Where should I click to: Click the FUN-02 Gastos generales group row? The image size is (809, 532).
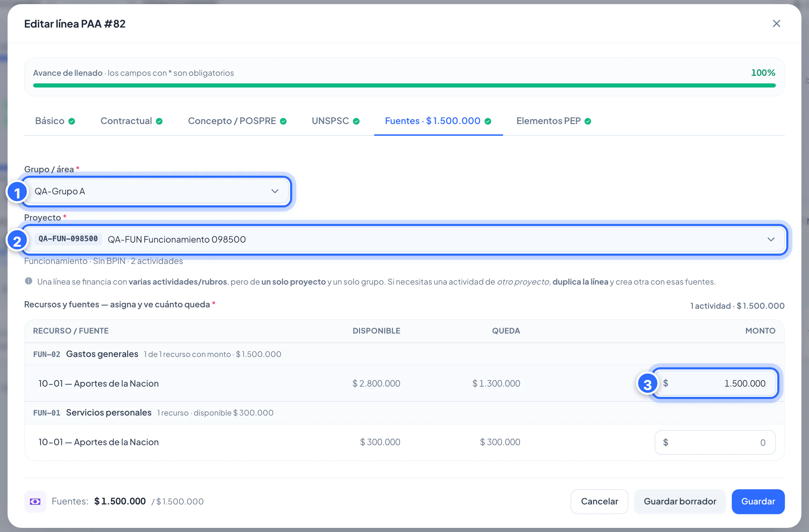pyautogui.click(x=404, y=354)
